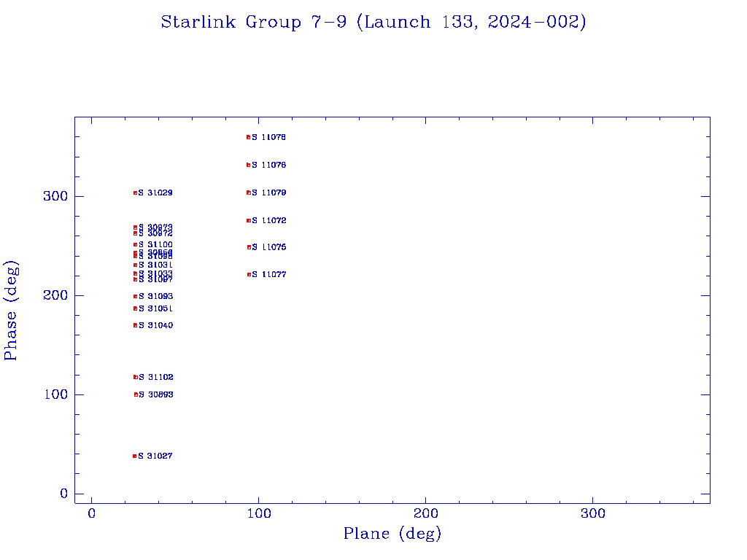Pick the red square next to S 31040

coord(135,325)
